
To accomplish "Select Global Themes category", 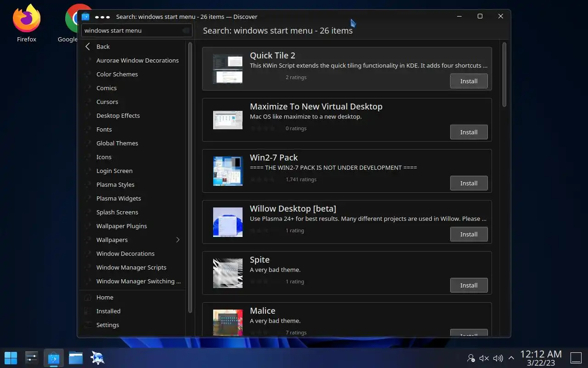I will coord(132,143).
